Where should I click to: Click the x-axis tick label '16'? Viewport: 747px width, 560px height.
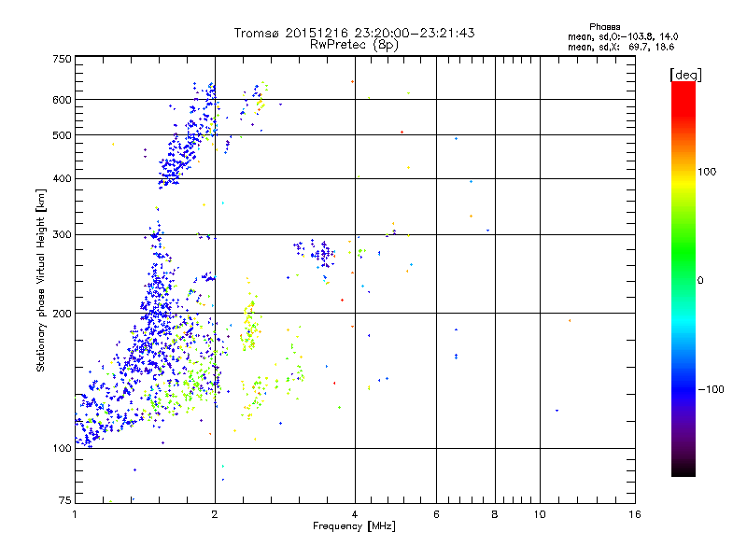(x=635, y=514)
